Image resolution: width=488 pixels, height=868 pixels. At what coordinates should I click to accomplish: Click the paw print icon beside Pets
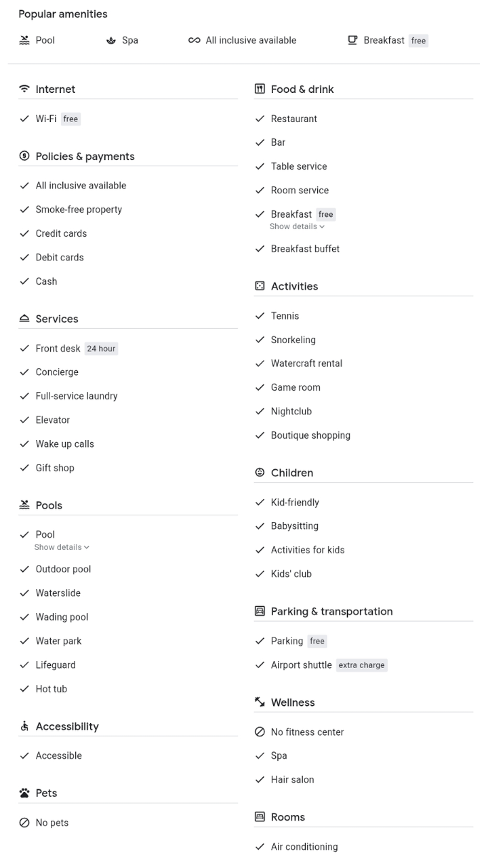24,793
